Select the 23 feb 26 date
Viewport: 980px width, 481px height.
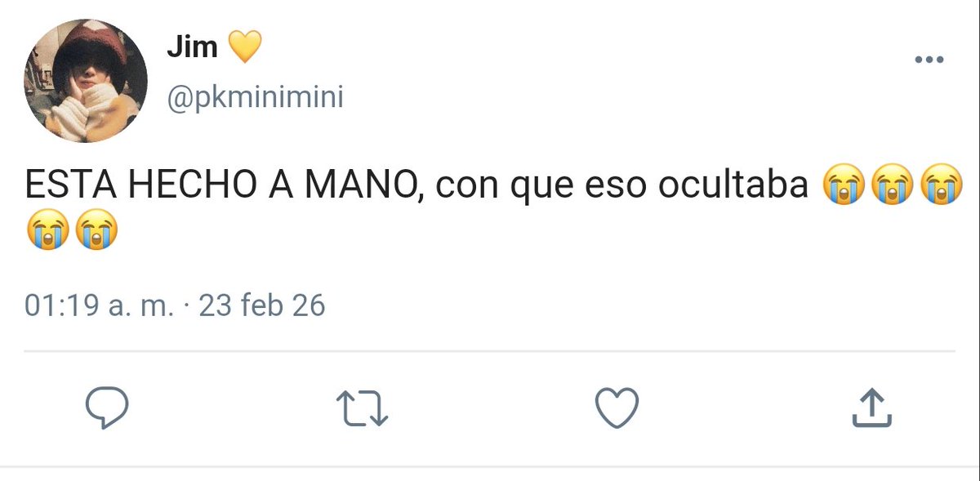(262, 305)
